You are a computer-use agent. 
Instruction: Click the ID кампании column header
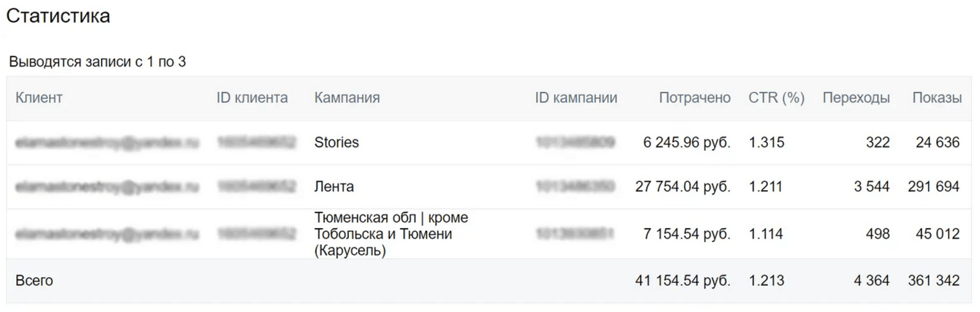(576, 98)
